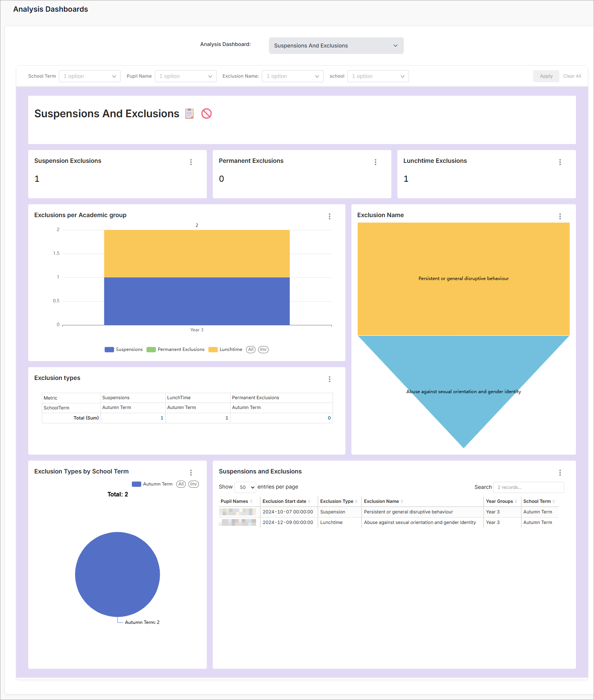Open Suspensions and Exclusions table menu
Screen dimensions: 594x700
point(560,473)
